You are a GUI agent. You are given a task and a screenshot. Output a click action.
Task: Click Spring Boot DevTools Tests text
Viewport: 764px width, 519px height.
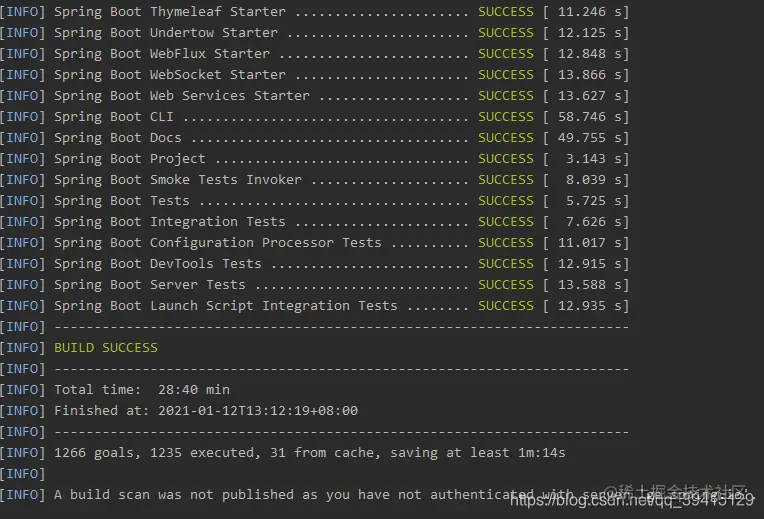pos(157,264)
